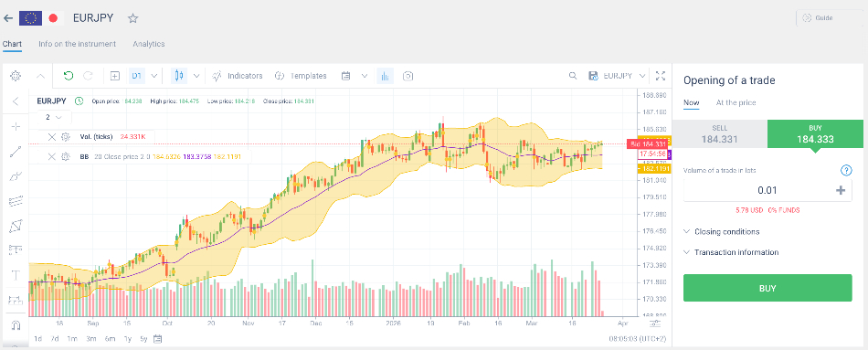868x350 pixels.
Task: Select the D1 timeframe button
Action: tap(136, 76)
